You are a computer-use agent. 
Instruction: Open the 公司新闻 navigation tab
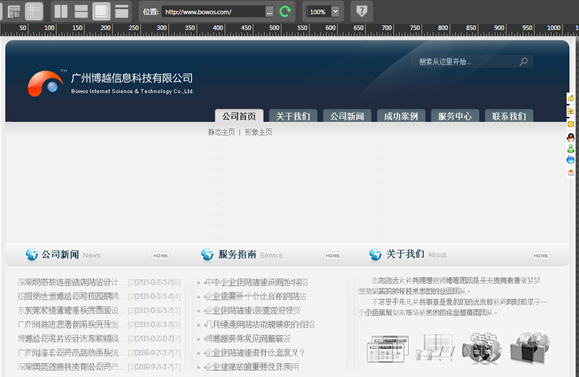(347, 116)
